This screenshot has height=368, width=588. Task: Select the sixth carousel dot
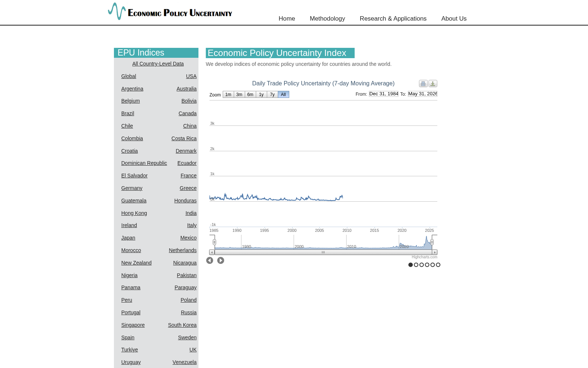(438, 265)
